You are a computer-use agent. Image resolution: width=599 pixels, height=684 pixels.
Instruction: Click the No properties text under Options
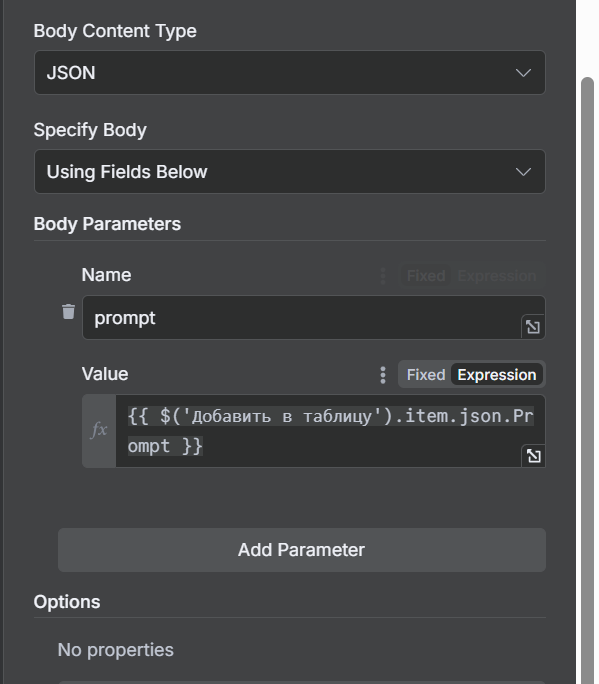click(116, 650)
